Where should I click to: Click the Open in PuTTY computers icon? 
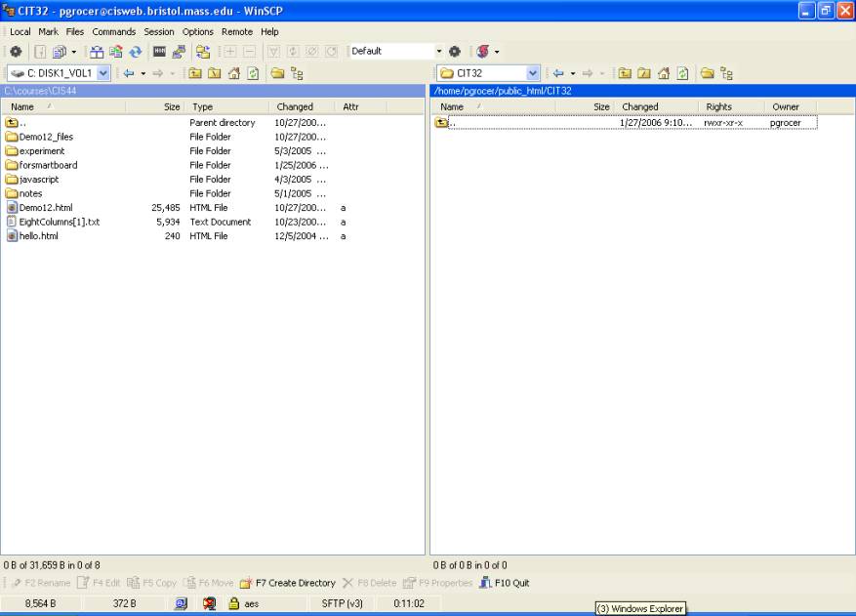(179, 52)
